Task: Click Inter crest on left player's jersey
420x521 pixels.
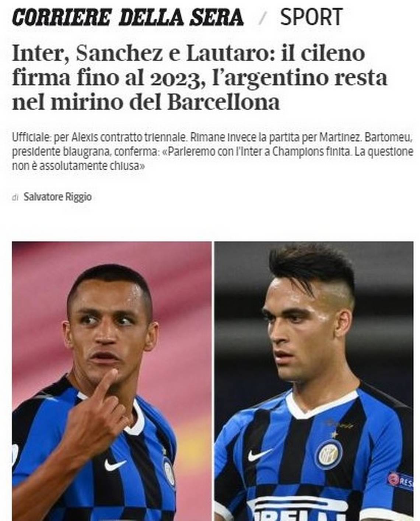Action: (169, 473)
